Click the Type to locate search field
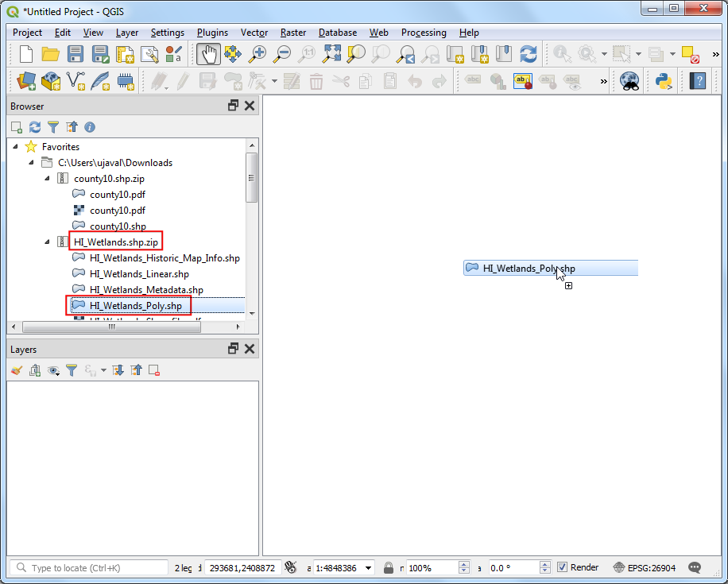 (91, 567)
